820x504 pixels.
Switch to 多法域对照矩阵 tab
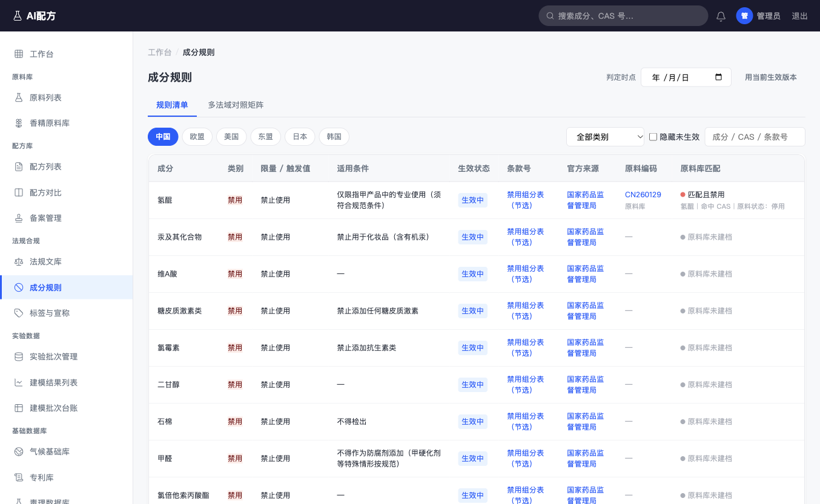pos(236,105)
